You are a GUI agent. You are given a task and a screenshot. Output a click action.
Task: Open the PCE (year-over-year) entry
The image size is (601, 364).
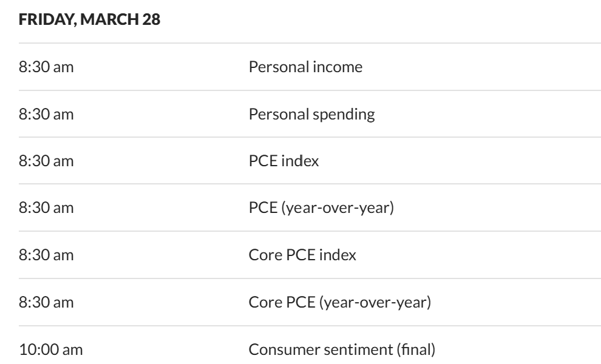pyautogui.click(x=321, y=208)
